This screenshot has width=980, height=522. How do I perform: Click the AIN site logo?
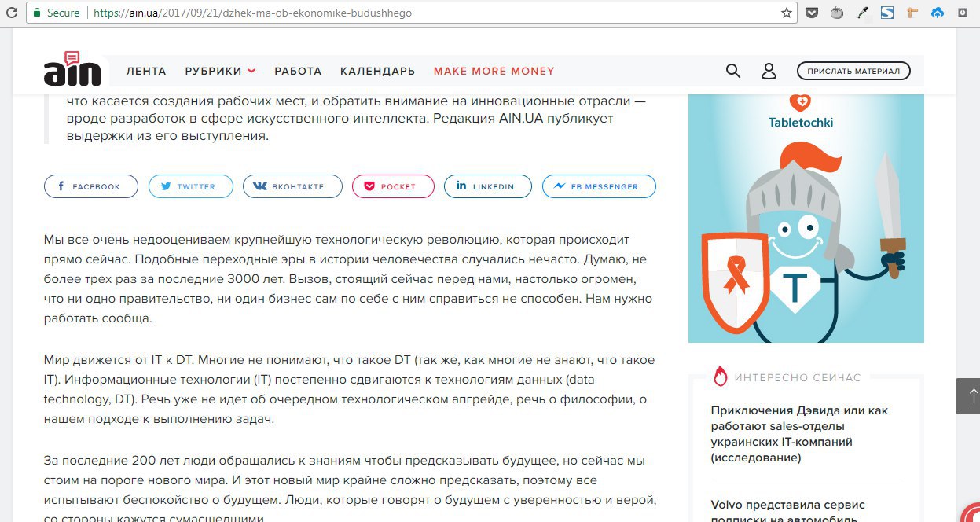(72, 69)
